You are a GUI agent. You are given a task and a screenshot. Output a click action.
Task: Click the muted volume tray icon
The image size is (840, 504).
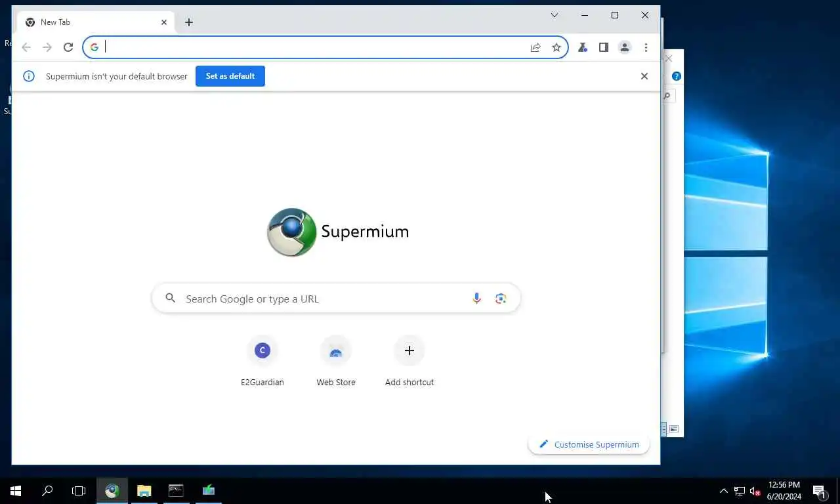pyautogui.click(x=755, y=491)
